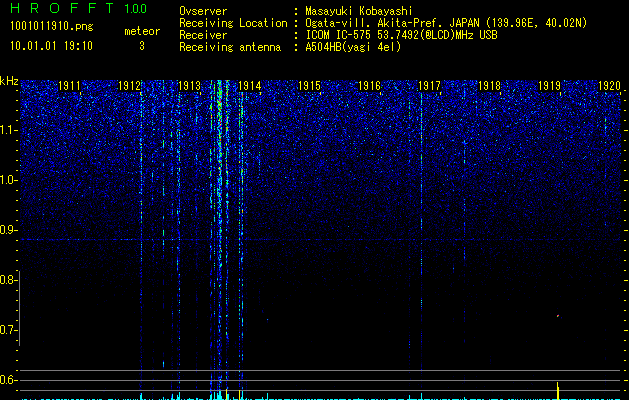Screen dimensions: 629x400
Task: Click the HROFFT 1.0.0 title text
Action: pyautogui.click(x=79, y=8)
